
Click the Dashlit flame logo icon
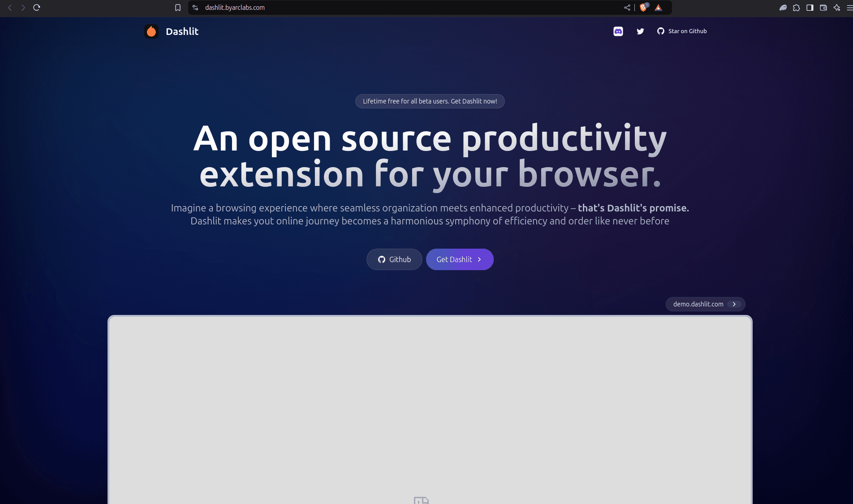[x=151, y=31]
